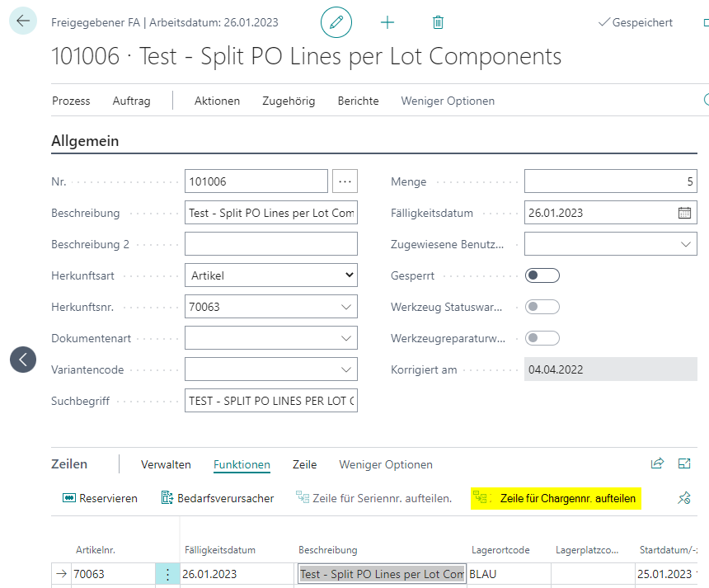709x588 pixels.
Task: Click into the Suchbegriff input field
Action: 271,400
